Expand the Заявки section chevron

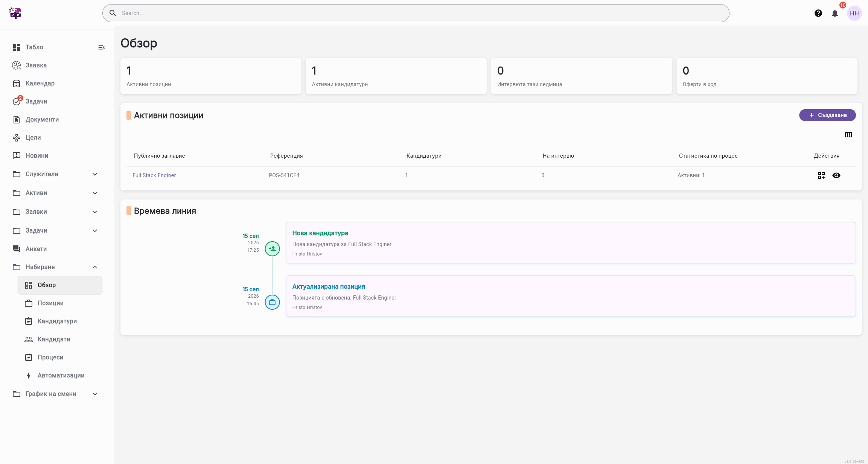[95, 212]
